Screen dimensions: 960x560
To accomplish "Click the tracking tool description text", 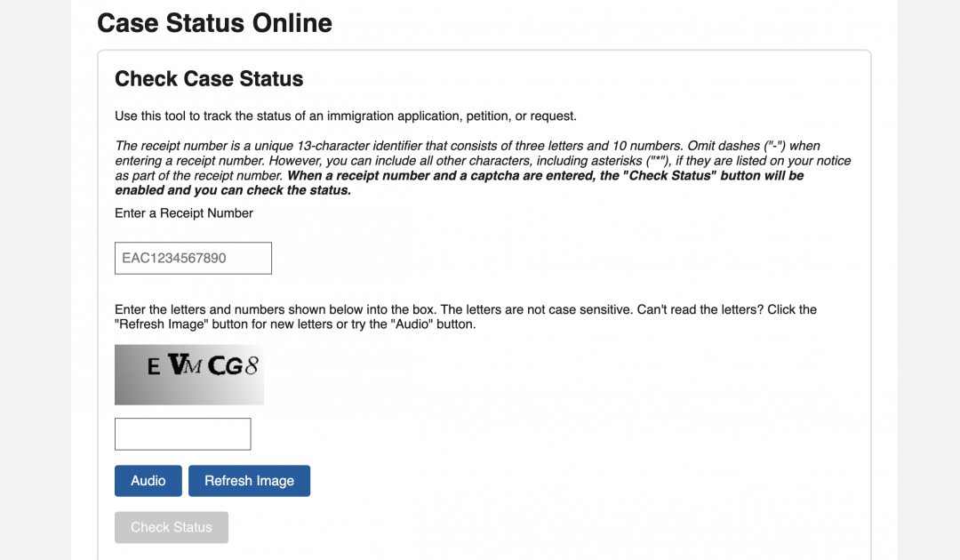I will 346,116.
